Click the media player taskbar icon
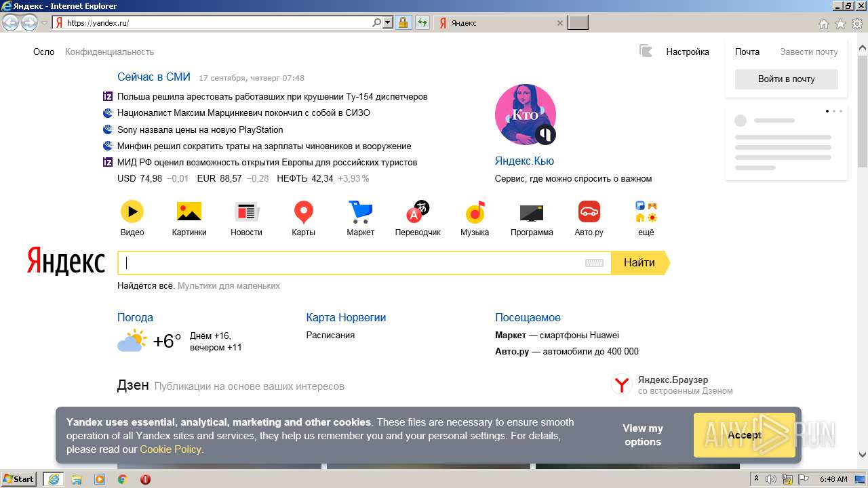The height and width of the screenshot is (488, 868). tap(100, 479)
